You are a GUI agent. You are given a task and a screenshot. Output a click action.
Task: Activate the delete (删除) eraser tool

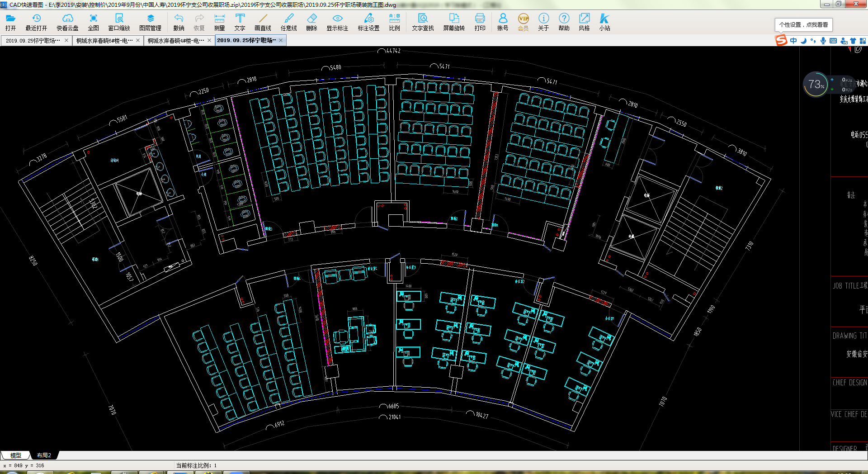click(x=311, y=22)
